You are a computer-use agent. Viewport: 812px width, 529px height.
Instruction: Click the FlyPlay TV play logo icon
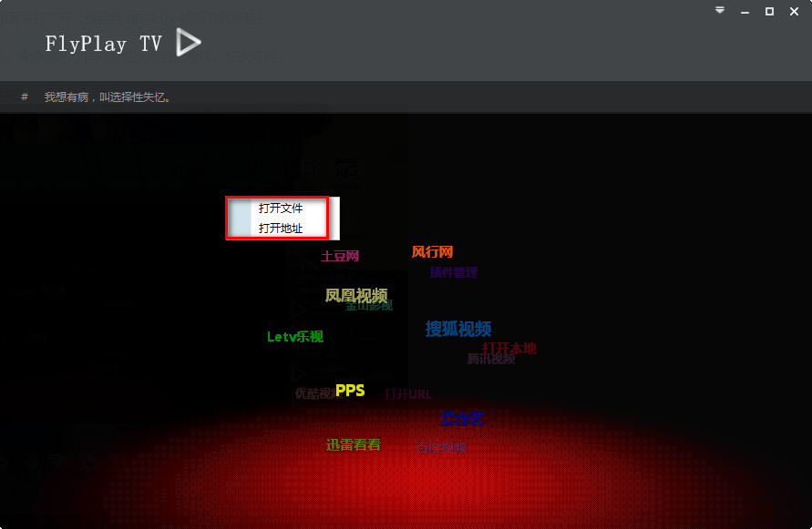click(188, 43)
